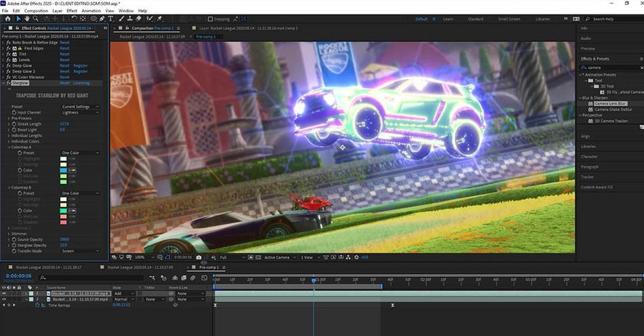The height and width of the screenshot is (336, 644).
Task: Click the Effects & Presets search field
Action: click(611, 67)
